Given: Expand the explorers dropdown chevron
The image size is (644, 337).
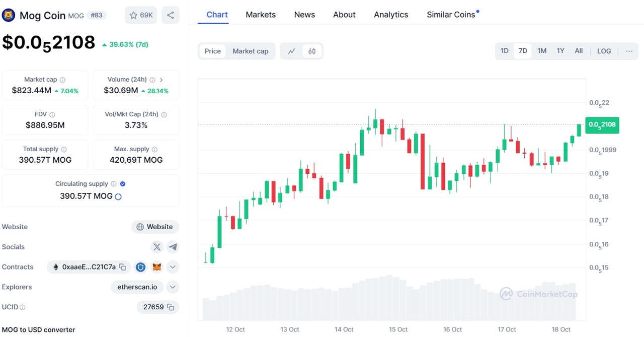Looking at the screenshot, I should coord(173,287).
